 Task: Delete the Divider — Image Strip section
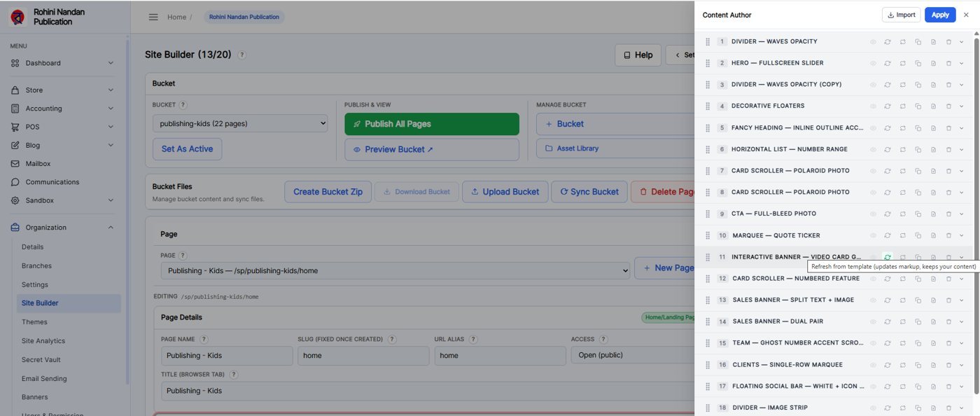[948, 408]
